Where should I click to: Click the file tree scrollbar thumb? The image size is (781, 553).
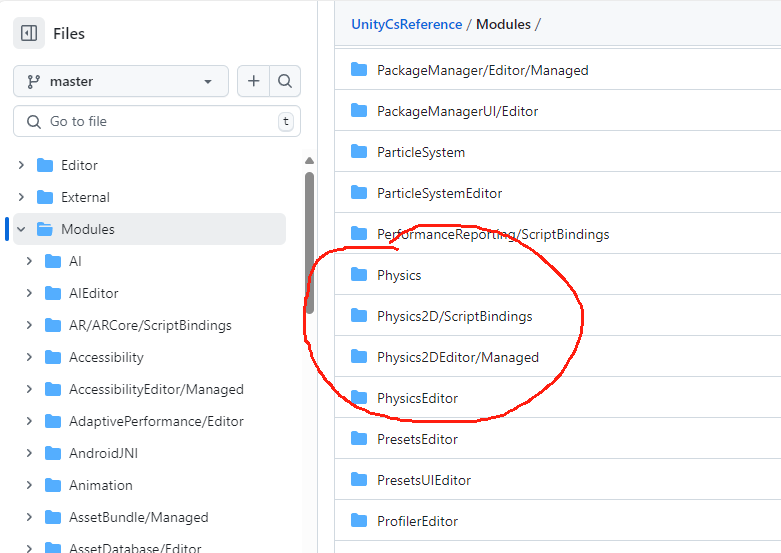(x=309, y=243)
